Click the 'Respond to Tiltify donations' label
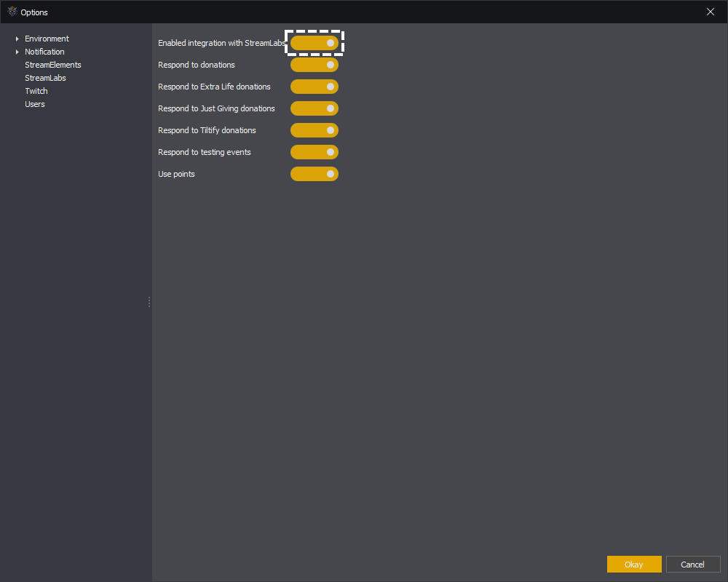 [207, 130]
